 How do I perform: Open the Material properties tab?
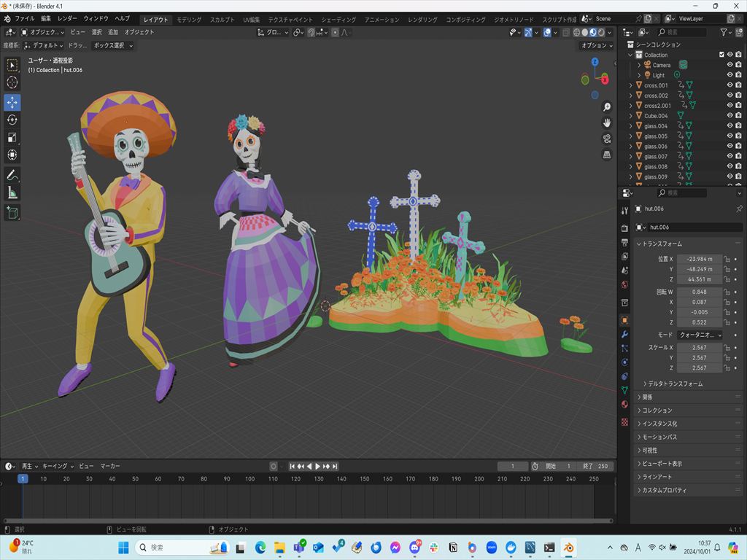click(x=624, y=404)
